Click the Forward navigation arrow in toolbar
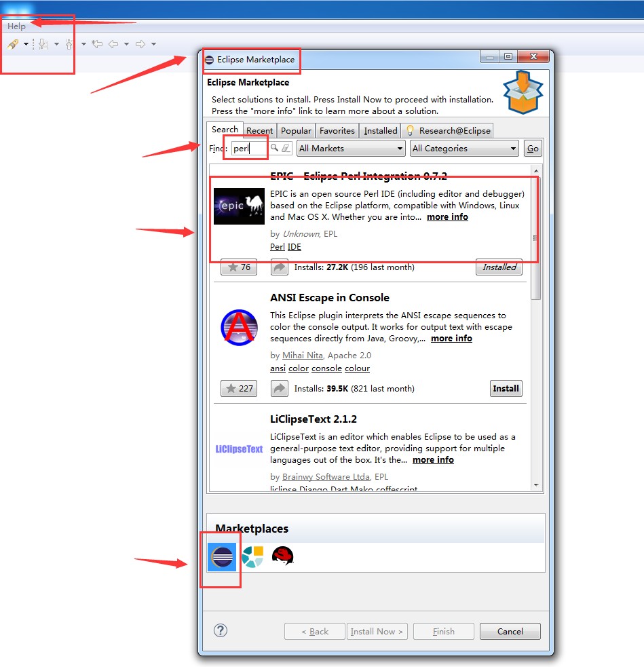The image size is (644, 667). (140, 44)
